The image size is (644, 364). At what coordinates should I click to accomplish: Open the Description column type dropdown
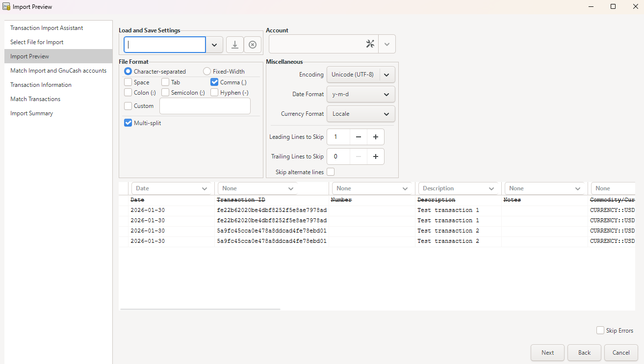tap(458, 188)
